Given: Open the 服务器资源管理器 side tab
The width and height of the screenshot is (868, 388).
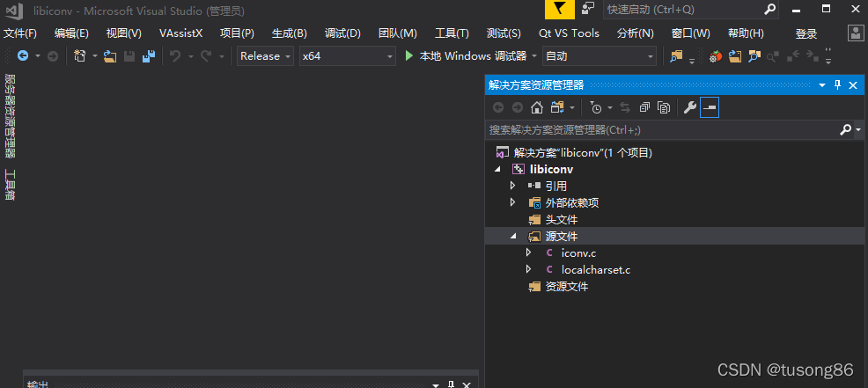Looking at the screenshot, I should tap(10, 116).
